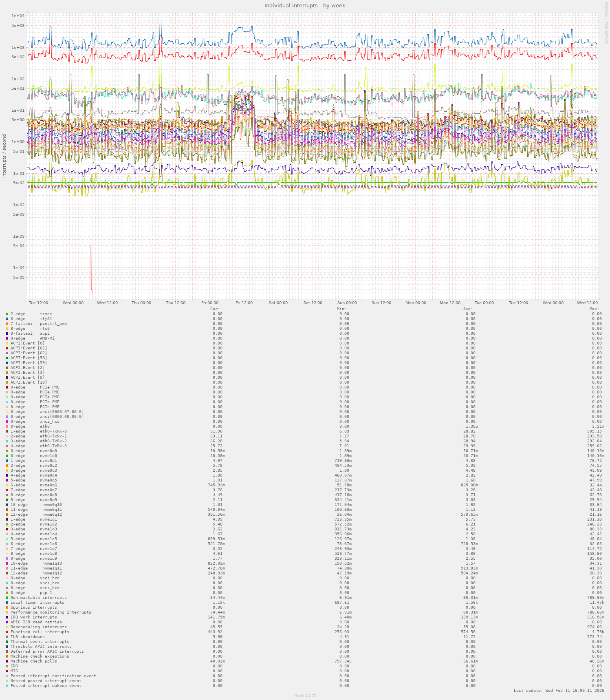Click the IRQ work interrupts legend swatch

[7, 617]
